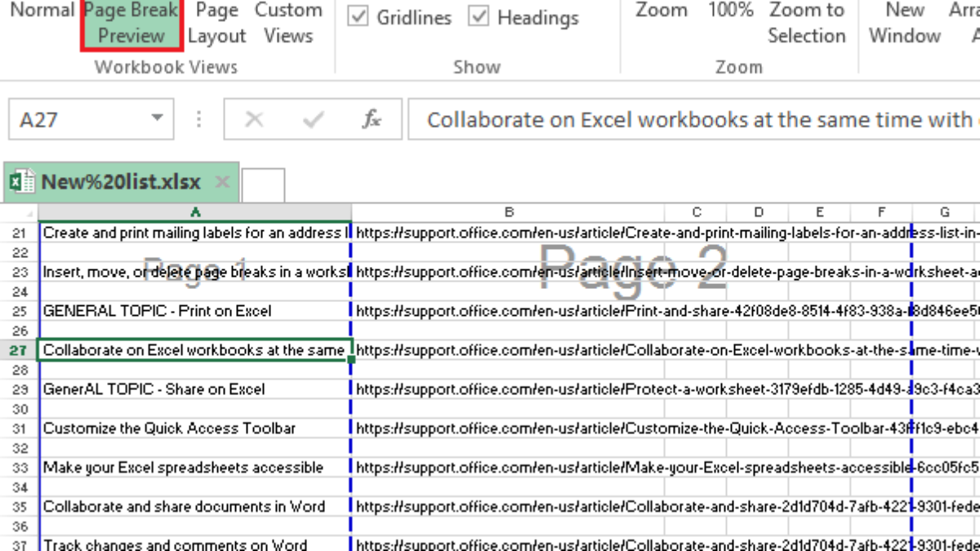The width and height of the screenshot is (980, 551).
Task: Click cell 'Insert, move, or delete page breaks'
Action: (x=195, y=272)
